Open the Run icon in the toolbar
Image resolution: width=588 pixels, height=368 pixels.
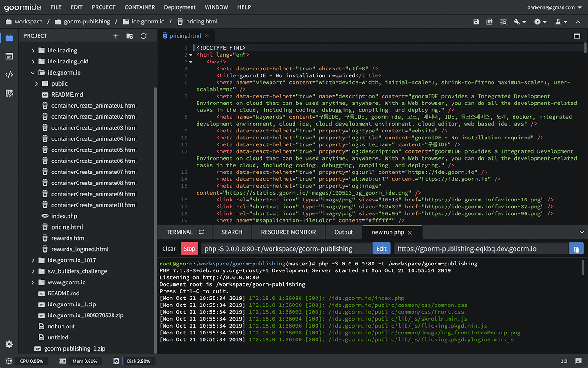537,21
